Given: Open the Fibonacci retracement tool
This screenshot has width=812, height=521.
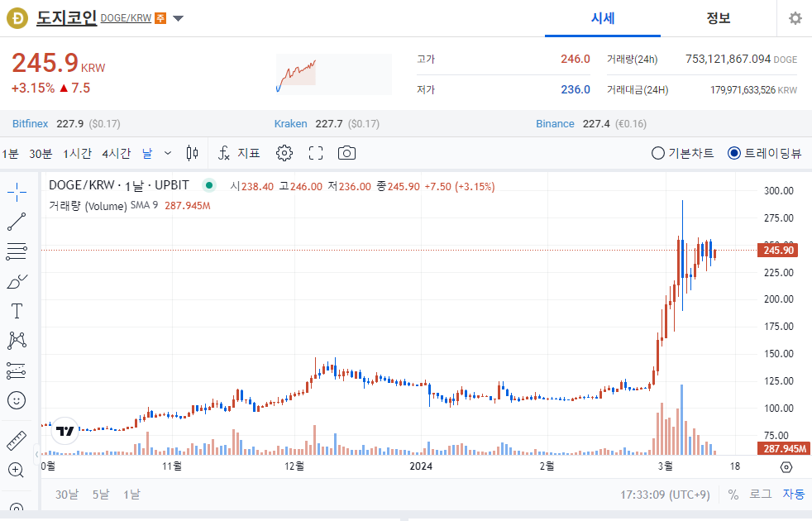Looking at the screenshot, I should [17, 251].
